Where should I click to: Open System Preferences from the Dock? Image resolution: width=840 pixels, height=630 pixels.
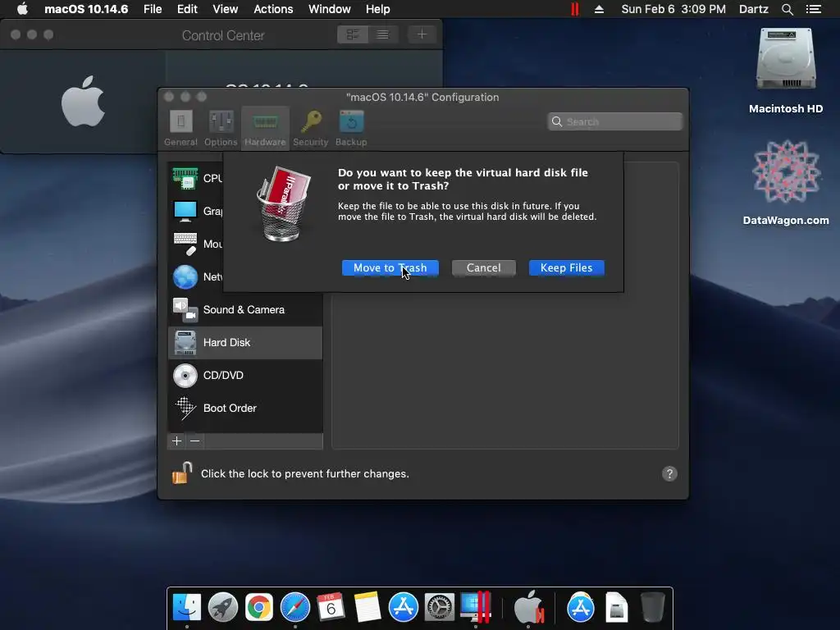tap(440, 607)
